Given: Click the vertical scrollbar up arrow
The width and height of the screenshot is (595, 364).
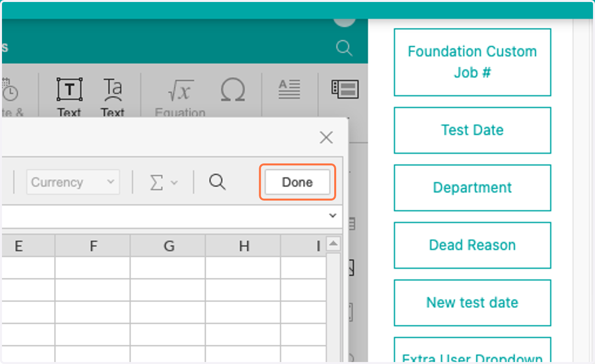Looking at the screenshot, I should pos(334,243).
